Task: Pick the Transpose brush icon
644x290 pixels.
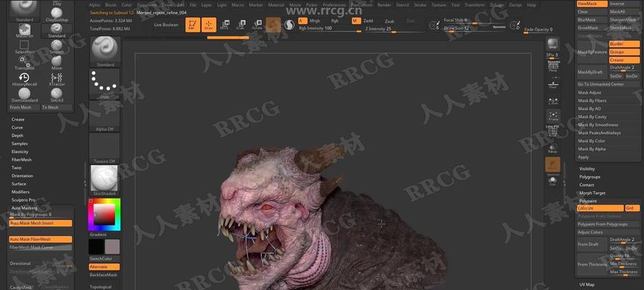Action: 24,62
